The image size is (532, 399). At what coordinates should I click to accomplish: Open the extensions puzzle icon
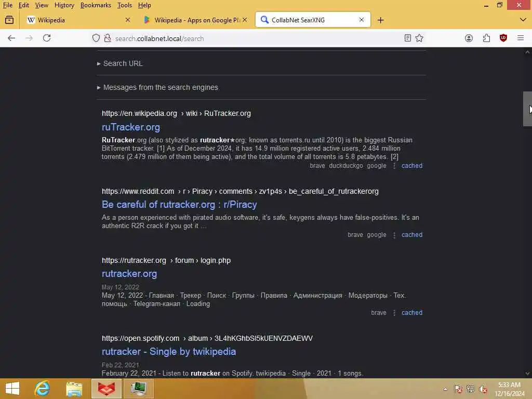tap(486, 38)
